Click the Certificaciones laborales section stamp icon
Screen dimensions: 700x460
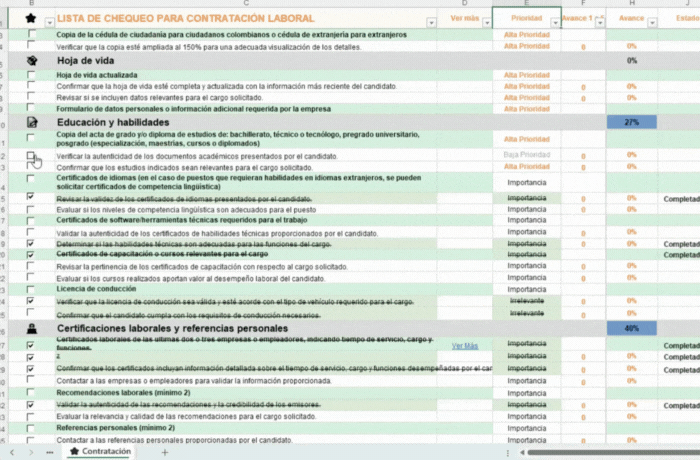coord(32,329)
